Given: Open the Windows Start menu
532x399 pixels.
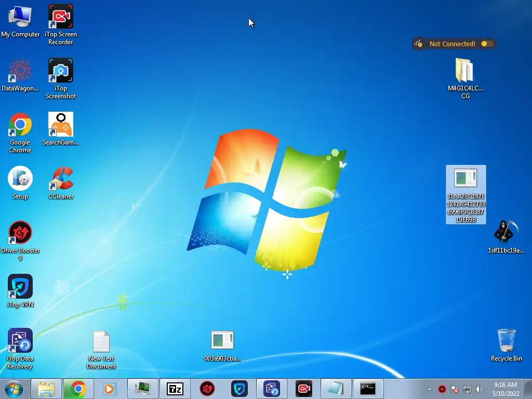Looking at the screenshot, I should pyautogui.click(x=14, y=389).
